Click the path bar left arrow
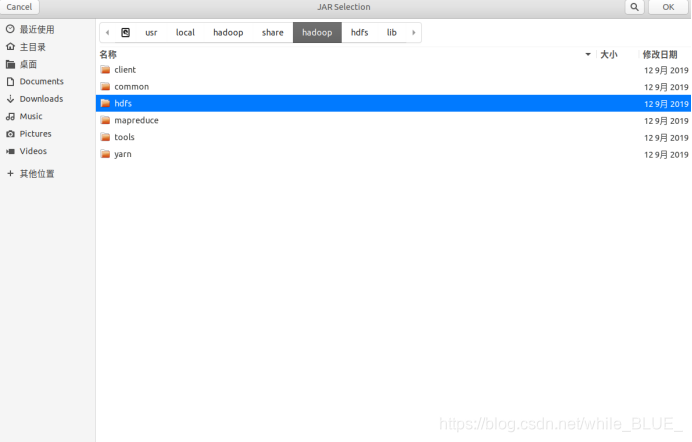692x442 pixels. point(107,33)
